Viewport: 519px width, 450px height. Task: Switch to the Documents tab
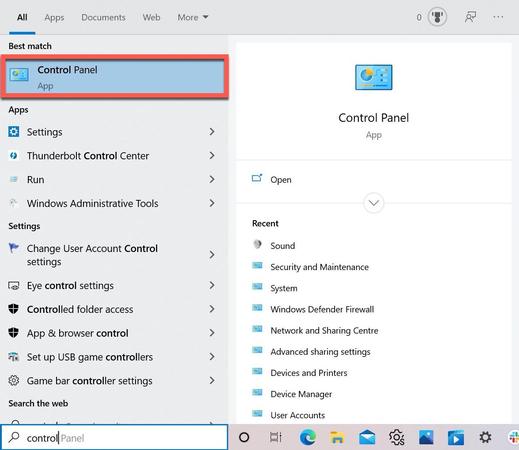(x=103, y=17)
